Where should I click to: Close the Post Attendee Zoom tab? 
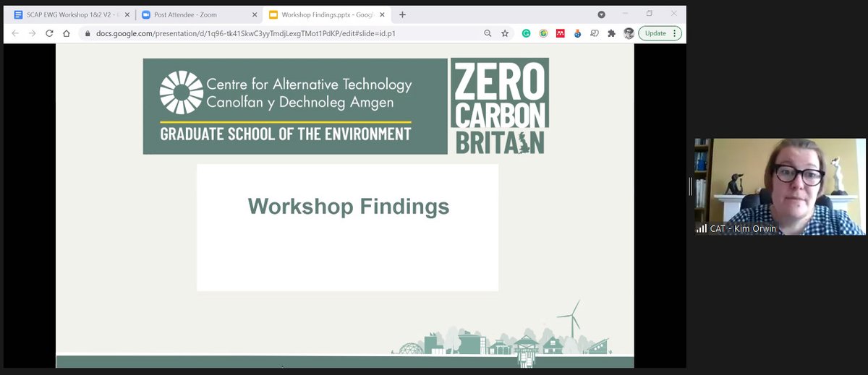[x=253, y=14]
